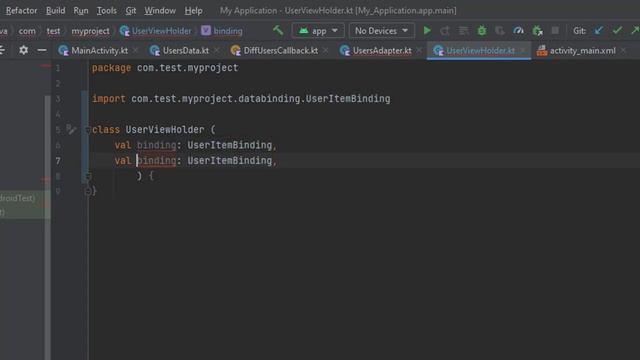Open the 'app' run configuration dropdown
The image size is (640, 360).
[x=318, y=31]
